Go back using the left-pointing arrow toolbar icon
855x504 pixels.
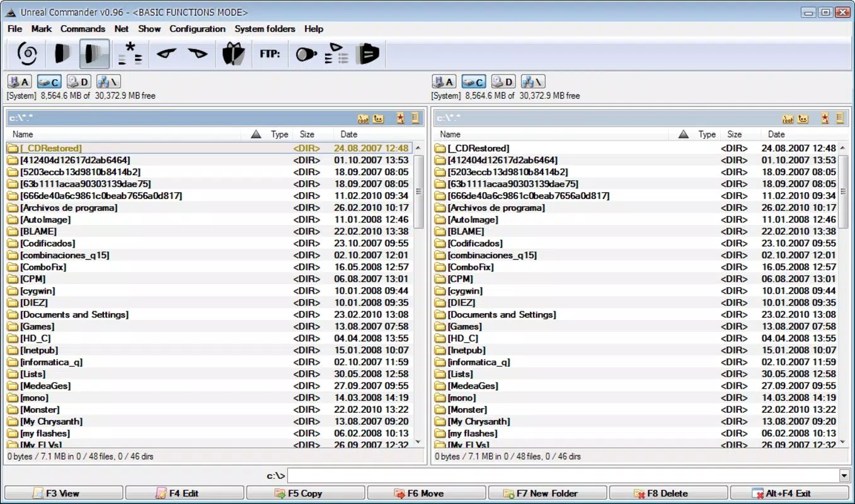pyautogui.click(x=166, y=54)
